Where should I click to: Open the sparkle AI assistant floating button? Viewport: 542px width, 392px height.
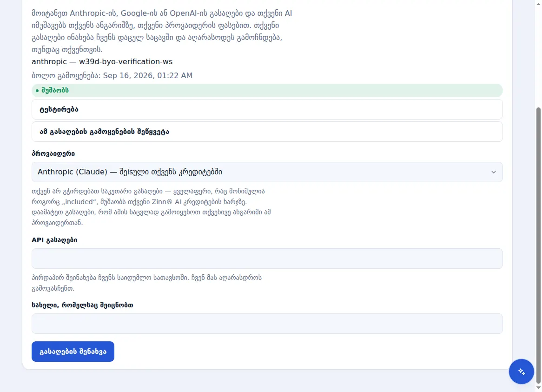521,371
